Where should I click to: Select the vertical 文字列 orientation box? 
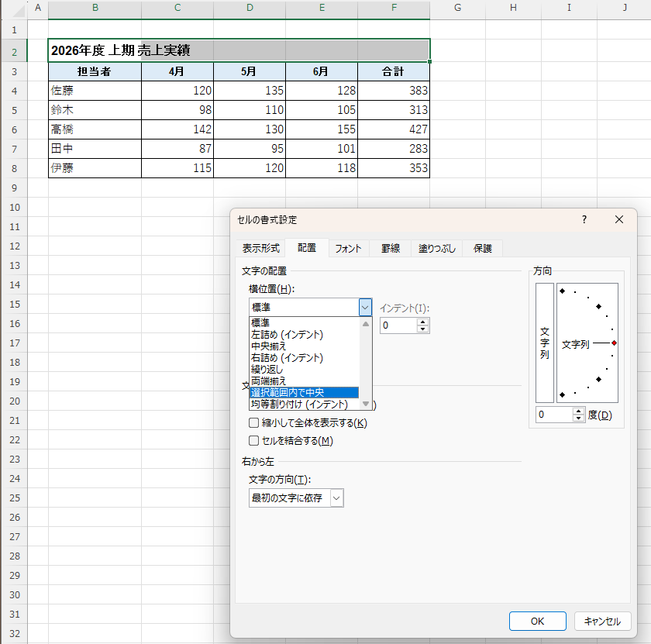[544, 343]
